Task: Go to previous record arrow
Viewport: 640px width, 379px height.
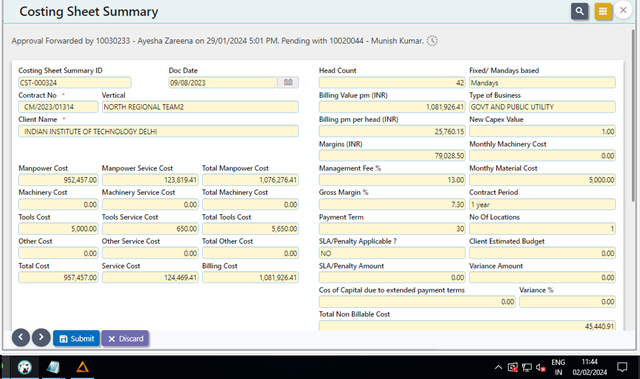Action: coord(21,338)
